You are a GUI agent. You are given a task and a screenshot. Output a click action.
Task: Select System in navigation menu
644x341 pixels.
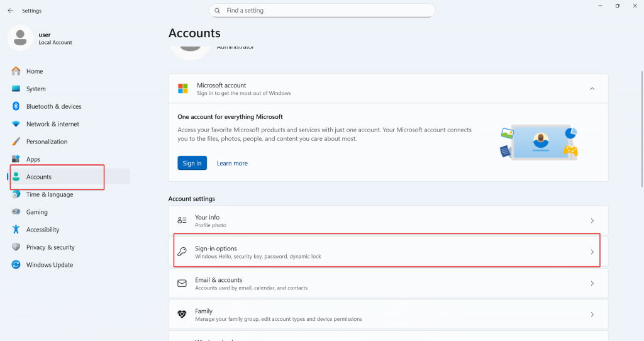click(36, 89)
